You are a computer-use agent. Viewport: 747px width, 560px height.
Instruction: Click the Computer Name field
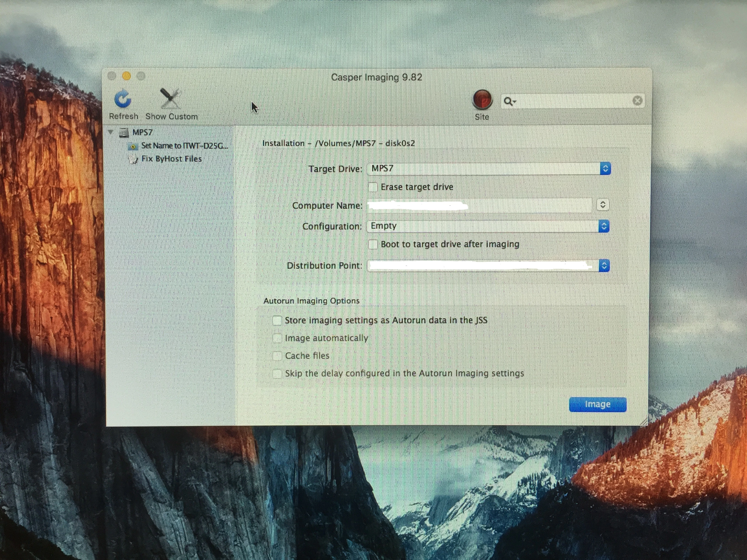[x=479, y=205]
